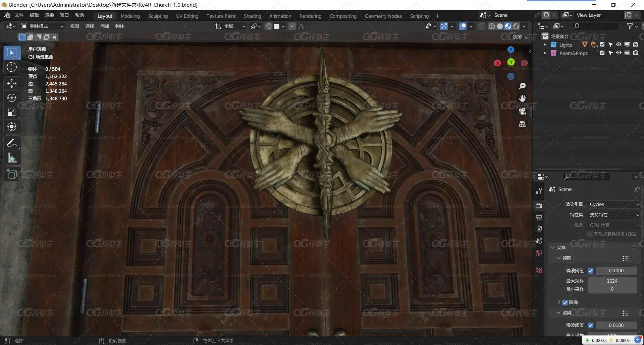Uncheck the 降噪 denoise checkbox
Viewport: 644px width, 345px height.
565,302
